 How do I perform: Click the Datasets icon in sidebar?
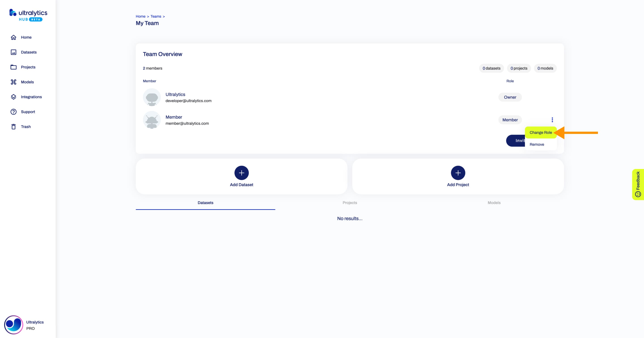(x=13, y=52)
